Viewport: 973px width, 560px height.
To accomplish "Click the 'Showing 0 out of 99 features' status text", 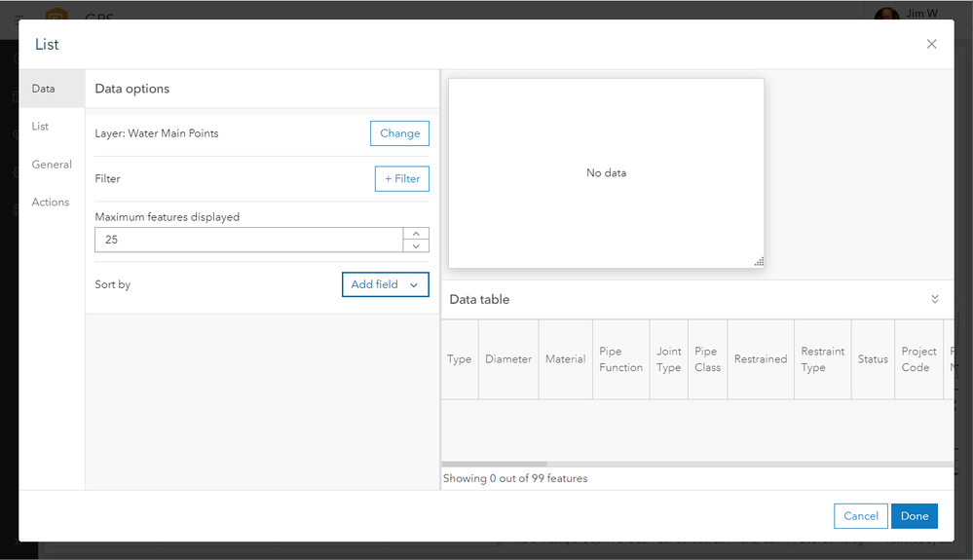I will tap(515, 478).
